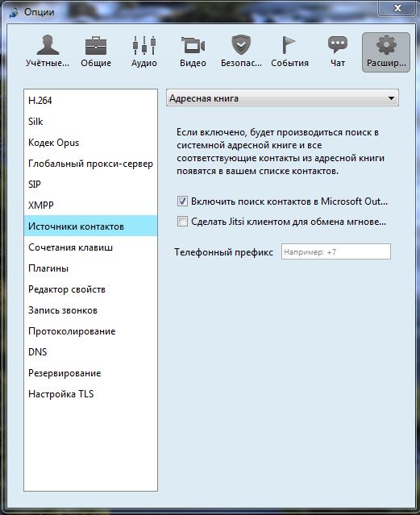Close the Опции window
The width and height of the screenshot is (420, 515).
point(397,8)
